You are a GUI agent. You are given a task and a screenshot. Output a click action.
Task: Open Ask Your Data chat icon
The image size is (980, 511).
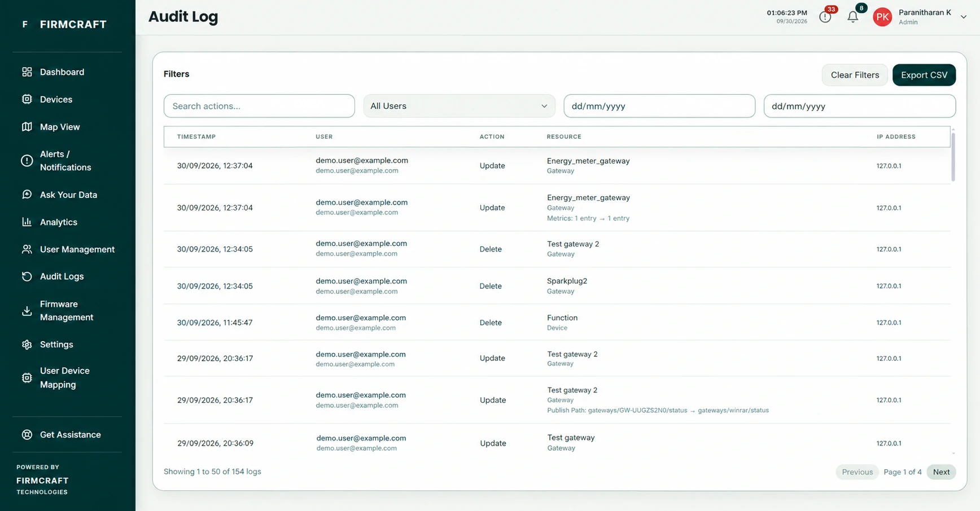point(27,195)
